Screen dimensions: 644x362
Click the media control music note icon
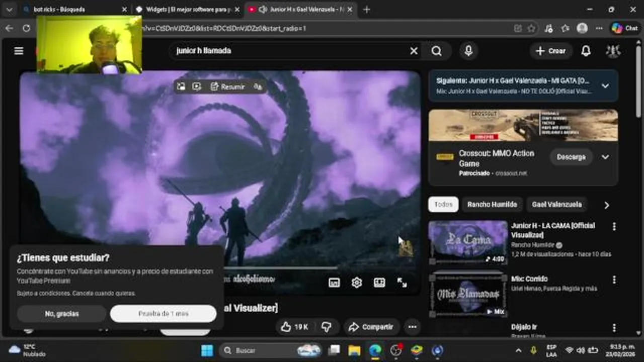549,29
